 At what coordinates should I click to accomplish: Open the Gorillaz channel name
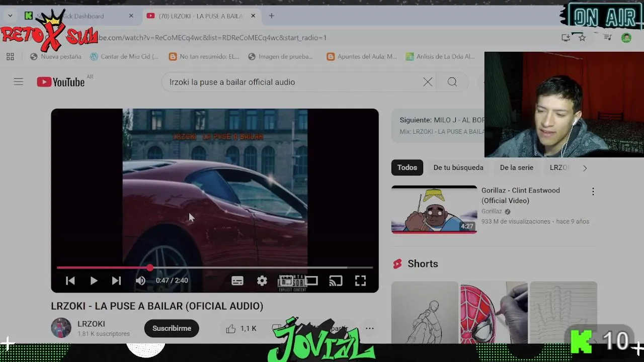(492, 212)
